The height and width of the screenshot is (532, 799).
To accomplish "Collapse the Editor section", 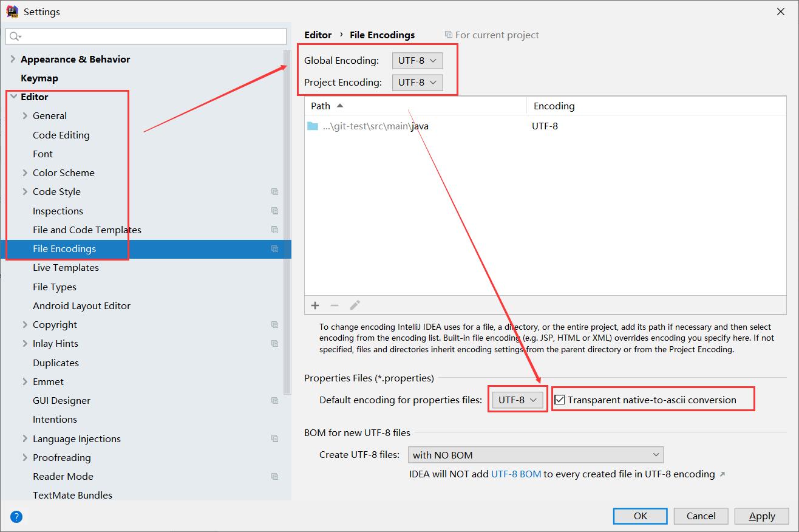I will click(13, 97).
